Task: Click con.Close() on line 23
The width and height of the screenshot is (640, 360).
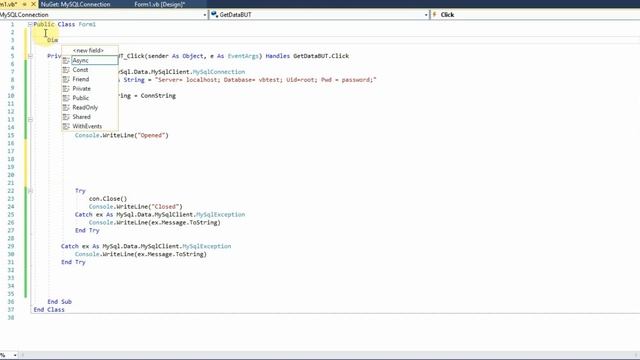Action: pyautogui.click(x=108, y=199)
